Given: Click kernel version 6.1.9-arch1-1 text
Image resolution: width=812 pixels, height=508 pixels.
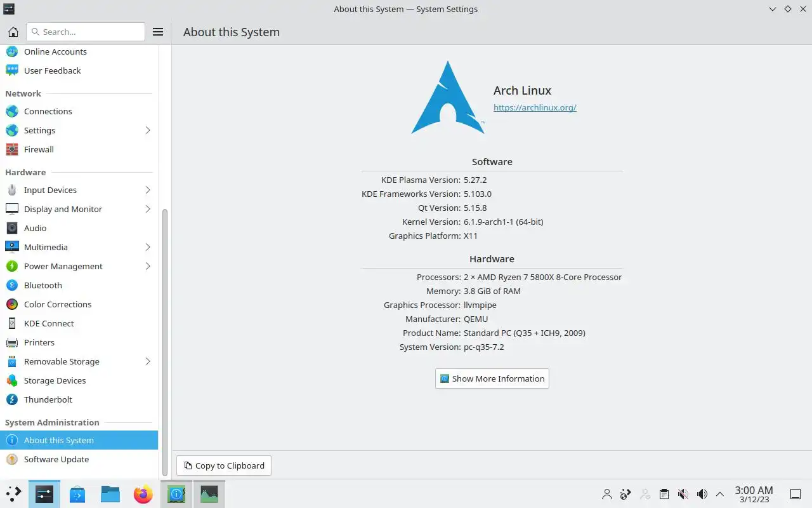Looking at the screenshot, I should pos(504,222).
